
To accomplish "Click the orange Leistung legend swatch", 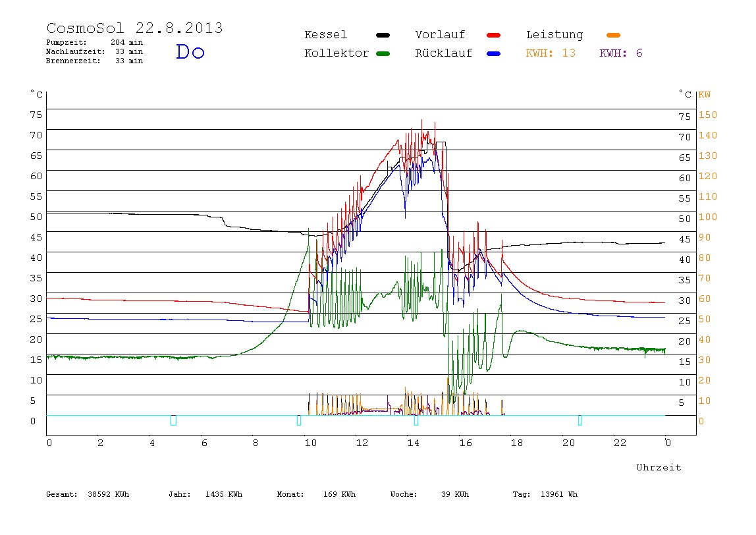I will (x=613, y=35).
